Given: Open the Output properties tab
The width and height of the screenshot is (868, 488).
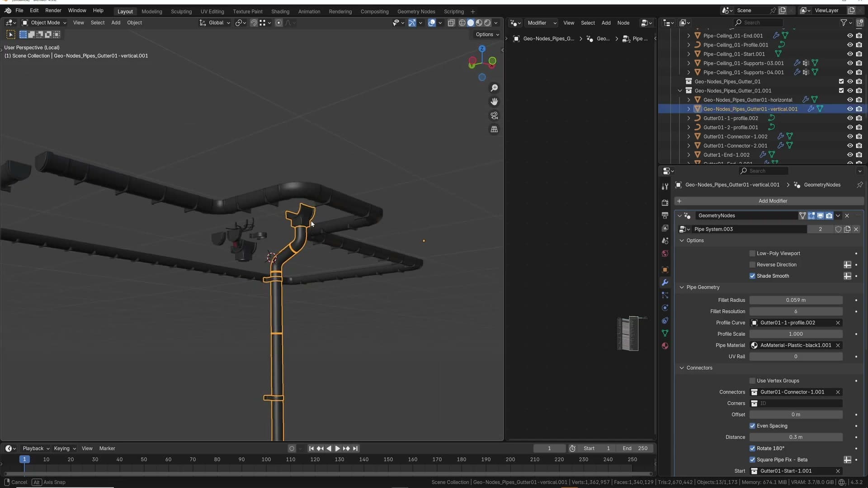Looking at the screenshot, I should pos(665,216).
